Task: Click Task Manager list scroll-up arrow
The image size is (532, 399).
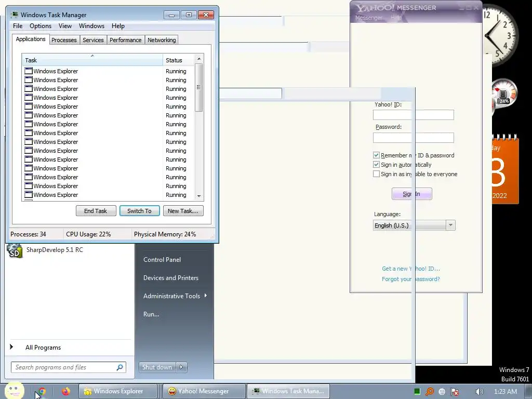Action: [x=199, y=59]
